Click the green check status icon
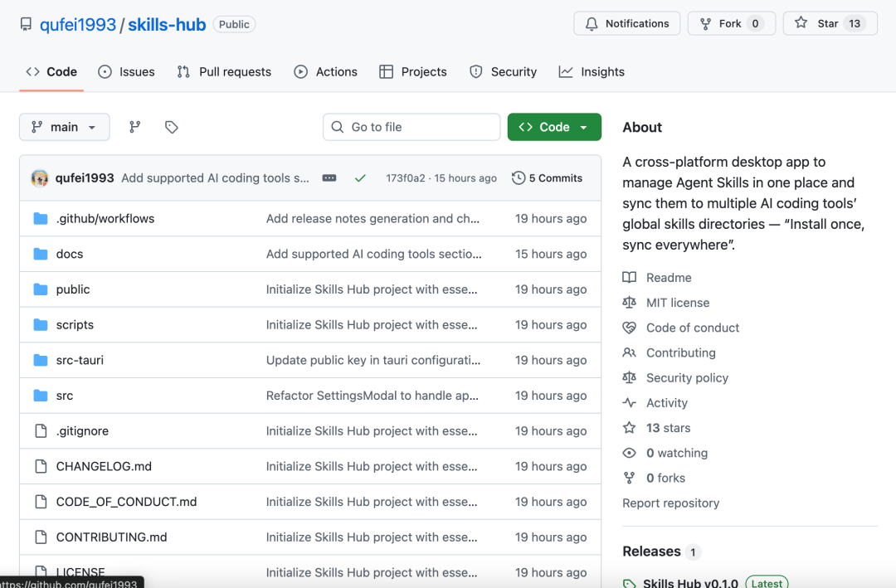This screenshot has height=588, width=896. [360, 178]
